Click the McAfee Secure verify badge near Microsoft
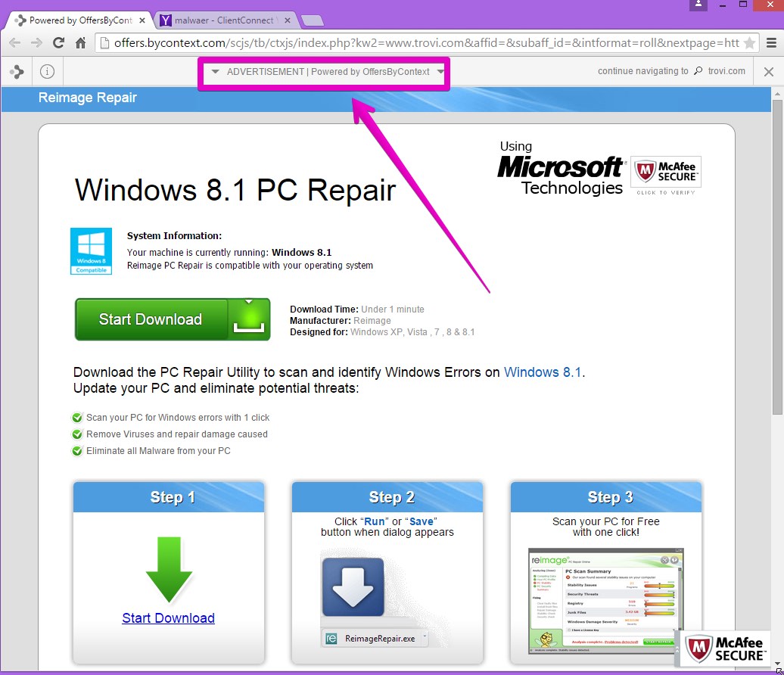This screenshot has height=675, width=784. (x=666, y=176)
